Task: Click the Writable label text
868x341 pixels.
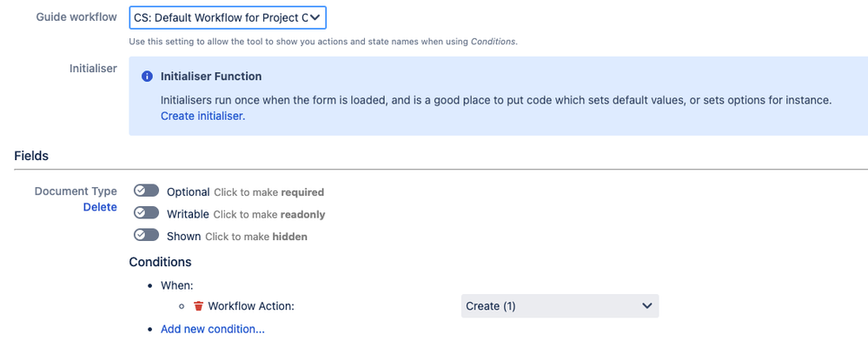Action: (x=188, y=214)
